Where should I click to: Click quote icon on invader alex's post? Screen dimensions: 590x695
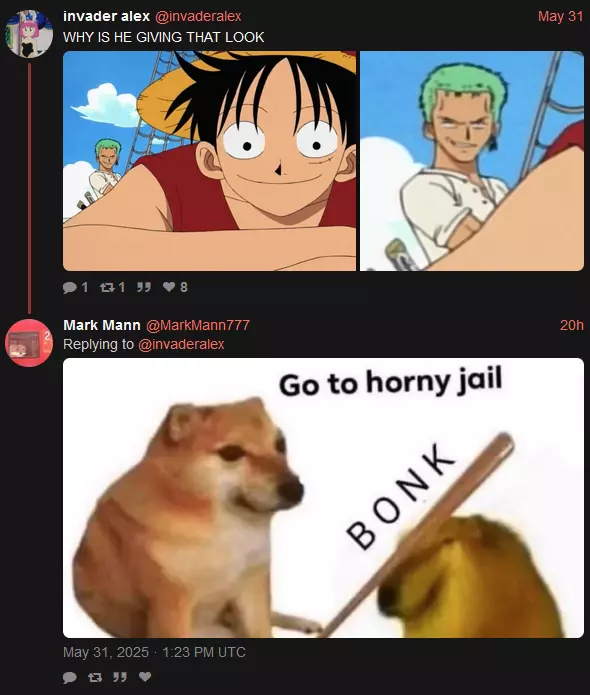pyautogui.click(x=143, y=287)
